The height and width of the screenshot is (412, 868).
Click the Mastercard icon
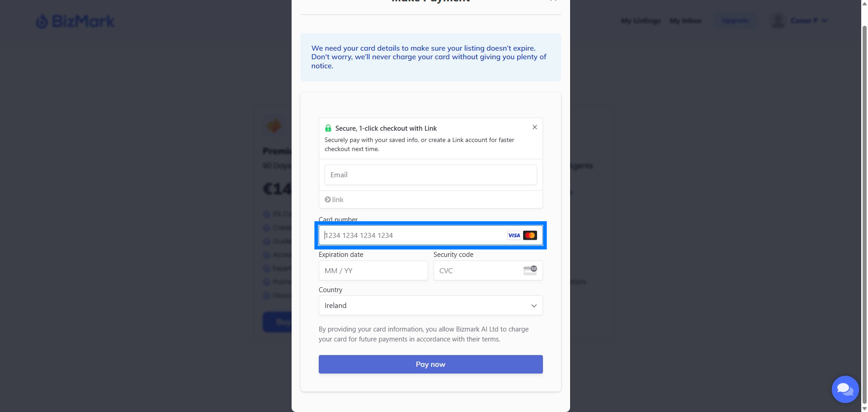click(x=530, y=235)
